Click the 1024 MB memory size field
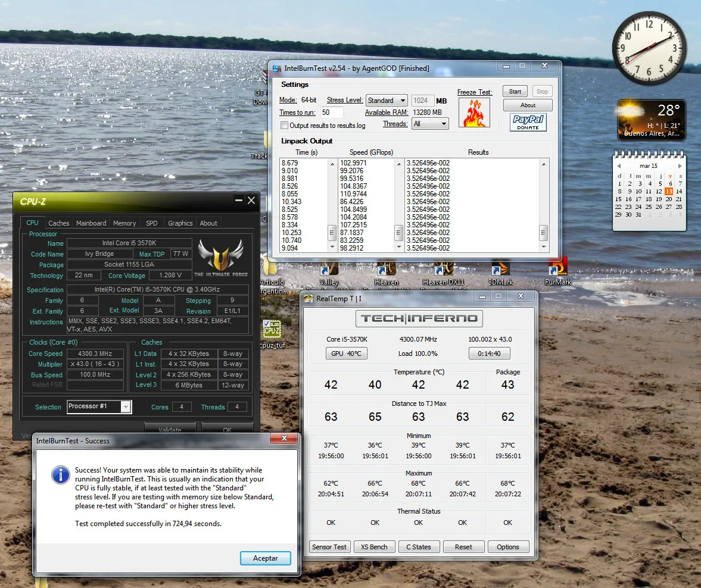 coord(422,101)
